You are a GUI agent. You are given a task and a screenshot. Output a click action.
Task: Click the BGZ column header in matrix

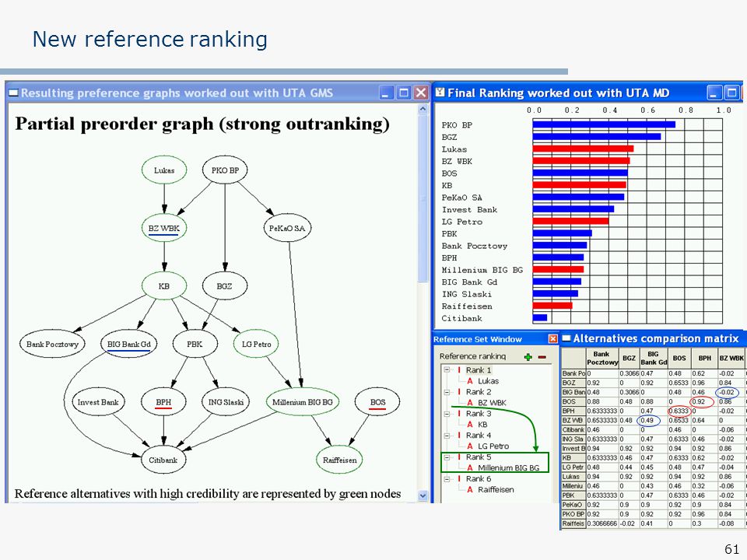coord(630,358)
